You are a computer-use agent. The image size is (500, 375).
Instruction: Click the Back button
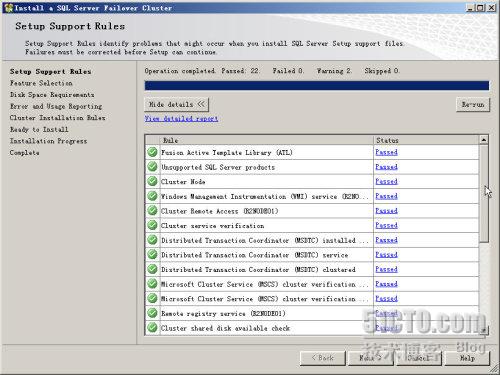pos(323,358)
